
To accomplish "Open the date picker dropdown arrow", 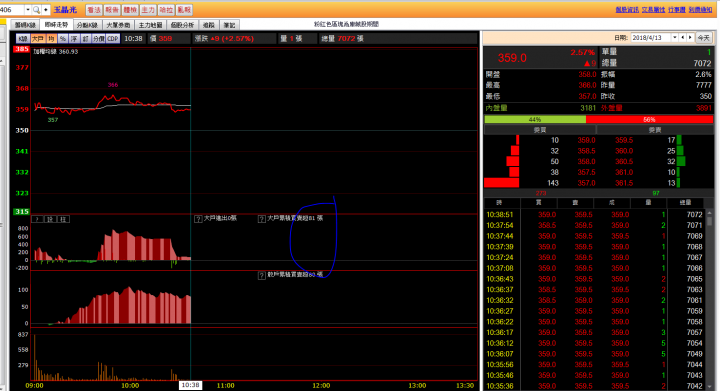I will click(675, 38).
